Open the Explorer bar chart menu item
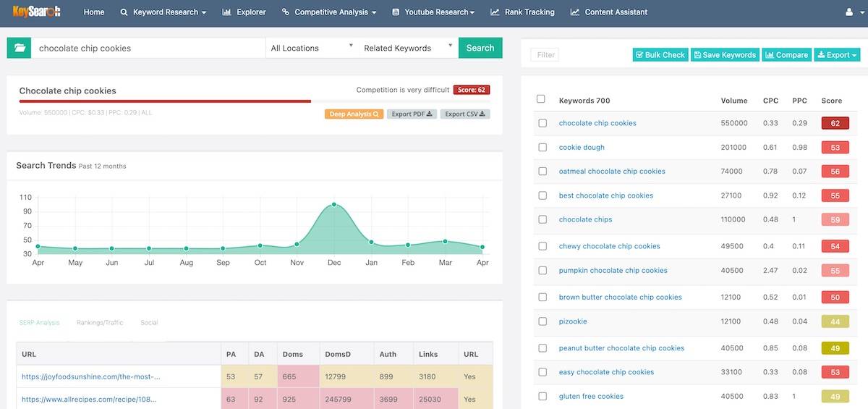This screenshot has width=868, height=409. coord(244,12)
